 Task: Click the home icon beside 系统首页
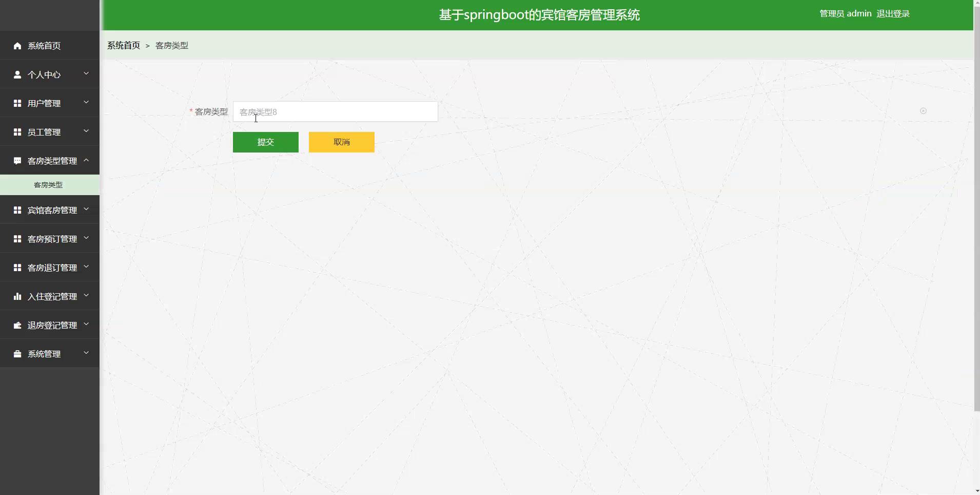[17, 46]
